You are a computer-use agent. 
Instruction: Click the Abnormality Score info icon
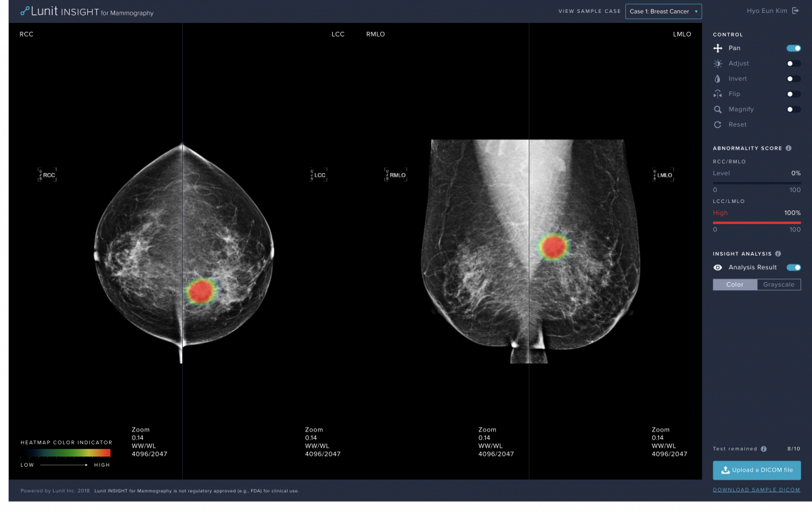[x=789, y=148]
